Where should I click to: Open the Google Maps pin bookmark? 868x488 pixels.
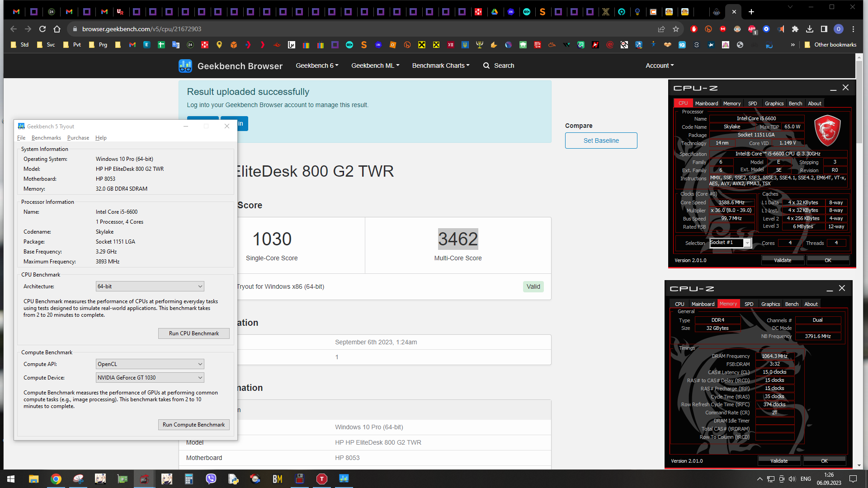219,45
